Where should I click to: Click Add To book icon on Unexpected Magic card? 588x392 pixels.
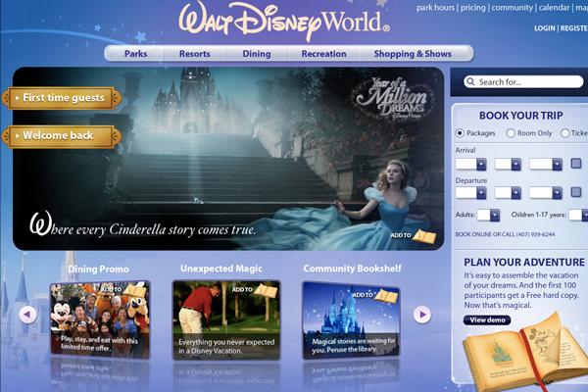[266, 290]
